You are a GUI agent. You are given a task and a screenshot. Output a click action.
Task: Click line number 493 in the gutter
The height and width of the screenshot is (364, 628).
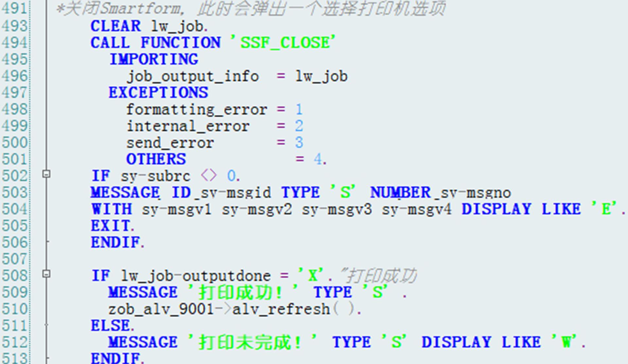[14, 26]
